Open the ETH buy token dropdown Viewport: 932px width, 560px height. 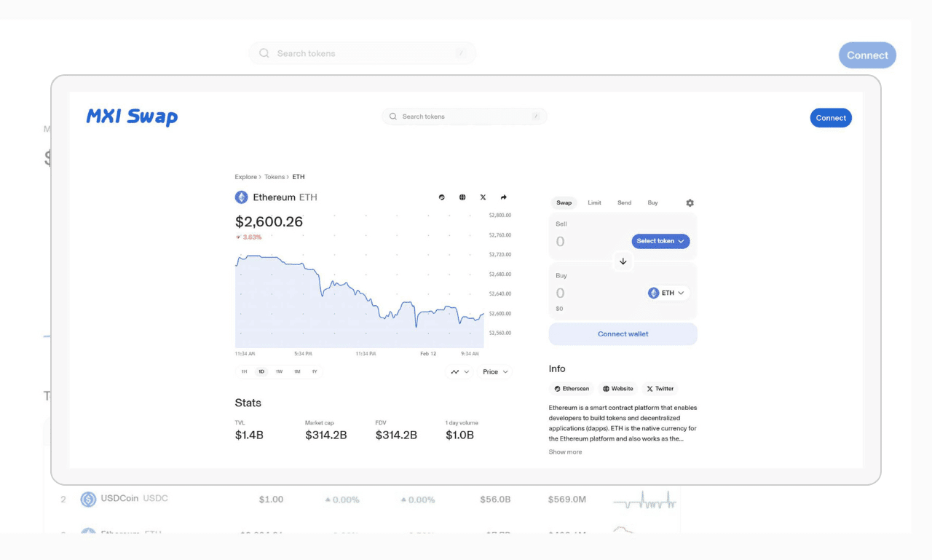[667, 293]
